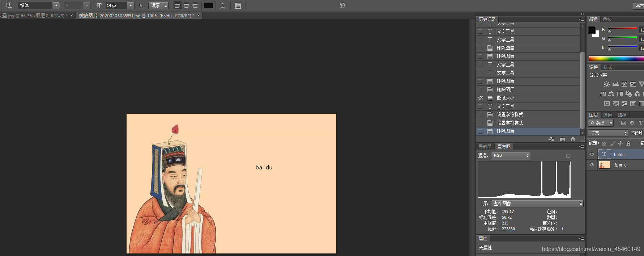Image resolution: width=644 pixels, height=256 pixels.
Task: Open anti-aliasing dropdown 浑厚
Action: pyautogui.click(x=158, y=5)
